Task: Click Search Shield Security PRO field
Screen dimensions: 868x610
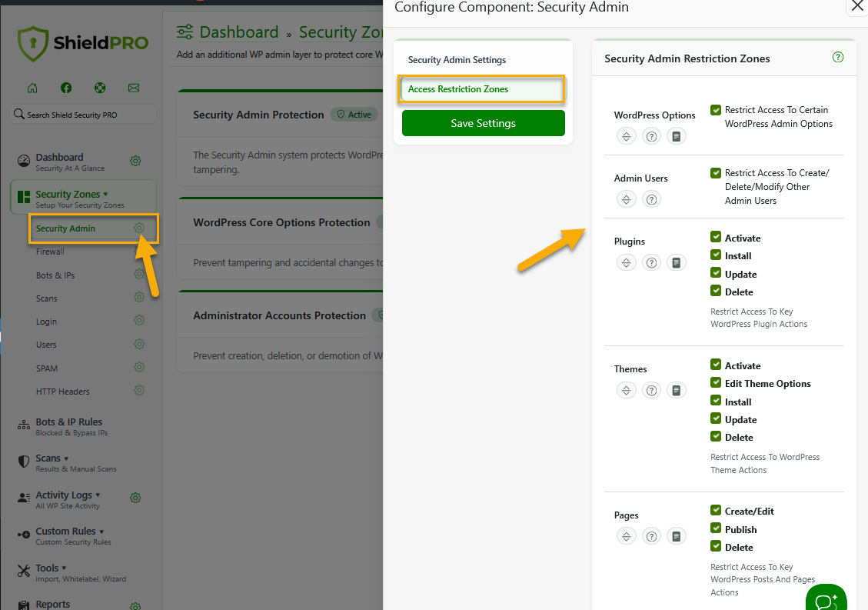Action: pyautogui.click(x=83, y=115)
